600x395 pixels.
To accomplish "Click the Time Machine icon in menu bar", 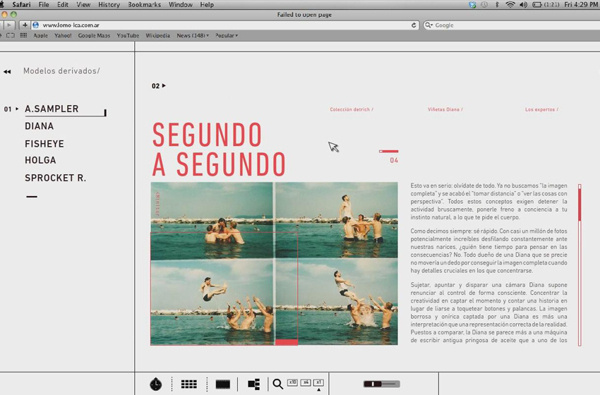I will [484, 5].
